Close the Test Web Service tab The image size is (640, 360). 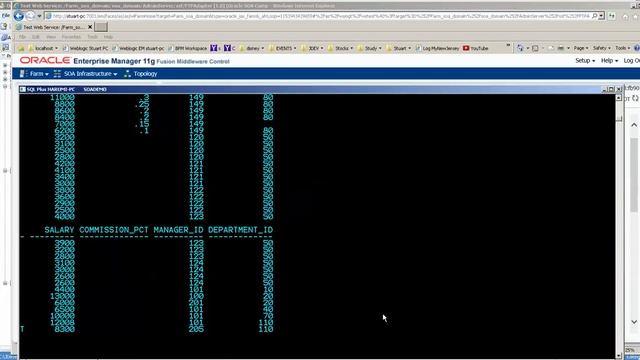click(x=90, y=27)
